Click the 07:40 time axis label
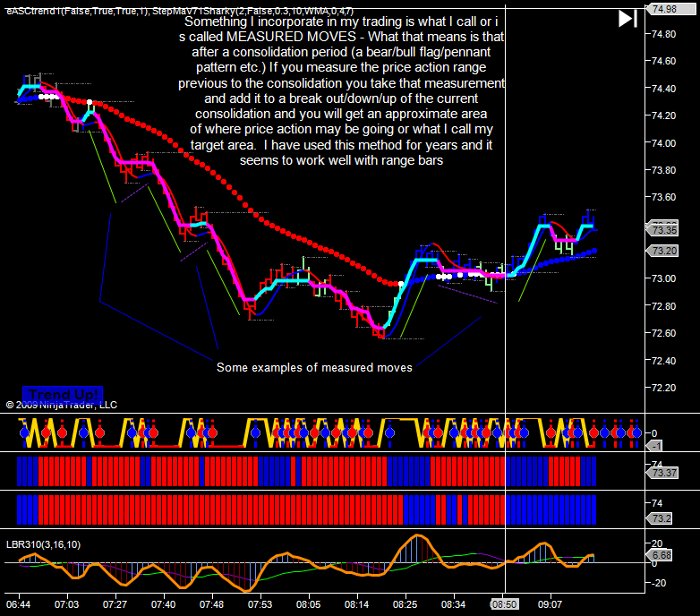The height and width of the screenshot is (616, 700). [164, 604]
